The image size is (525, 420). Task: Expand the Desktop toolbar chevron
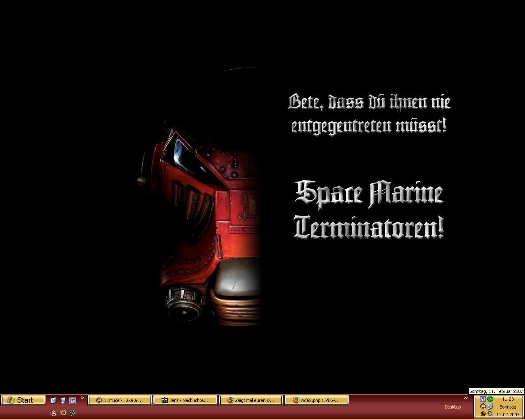(466, 397)
